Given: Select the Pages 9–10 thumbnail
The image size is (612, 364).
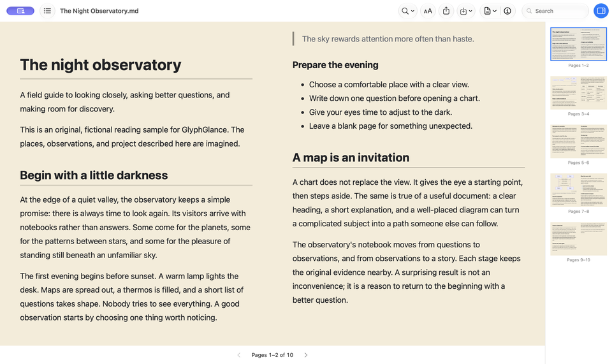Looking at the screenshot, I should coord(578,239).
